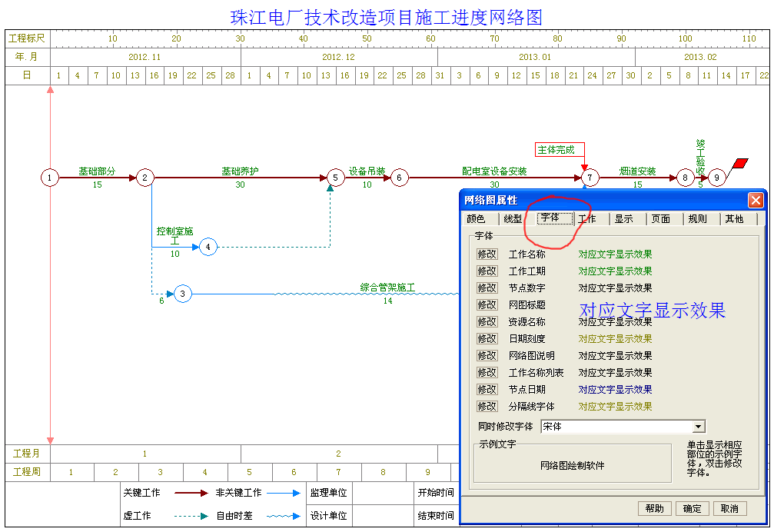Click node 5 circle before 设备吊装
The width and height of the screenshot is (774, 532).
click(336, 178)
